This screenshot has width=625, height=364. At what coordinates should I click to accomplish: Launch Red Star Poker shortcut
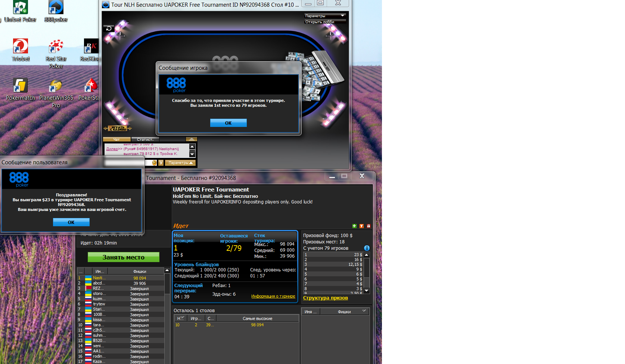[56, 54]
